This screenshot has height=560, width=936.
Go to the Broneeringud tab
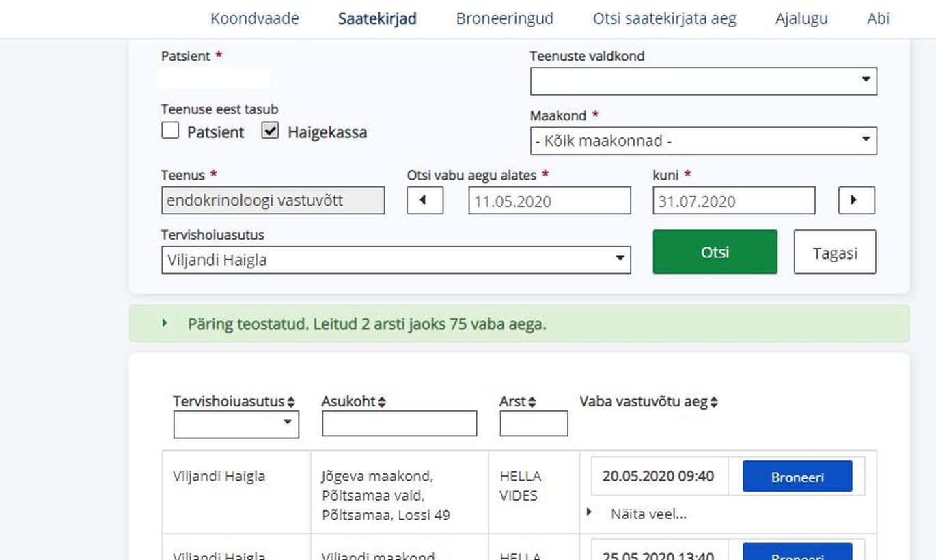505,18
